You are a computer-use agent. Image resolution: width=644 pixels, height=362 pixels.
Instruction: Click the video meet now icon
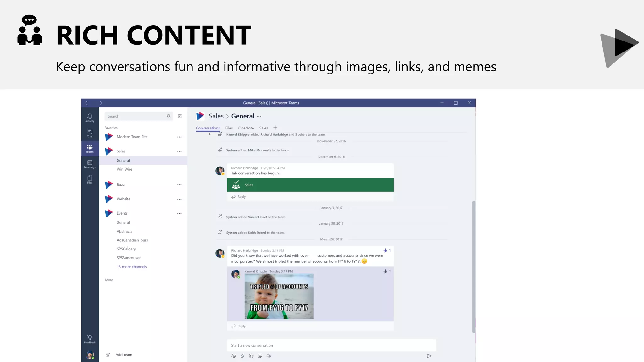click(x=269, y=356)
